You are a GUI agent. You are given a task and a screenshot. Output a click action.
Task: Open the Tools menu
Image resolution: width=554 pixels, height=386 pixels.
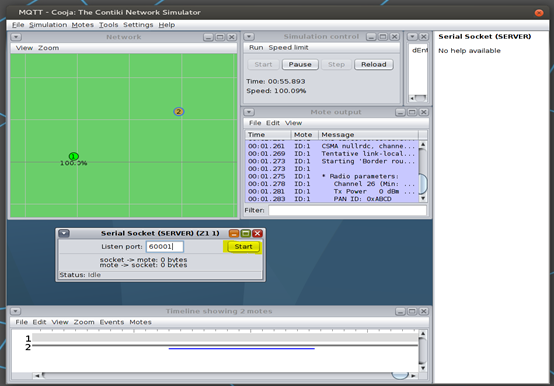(x=108, y=25)
